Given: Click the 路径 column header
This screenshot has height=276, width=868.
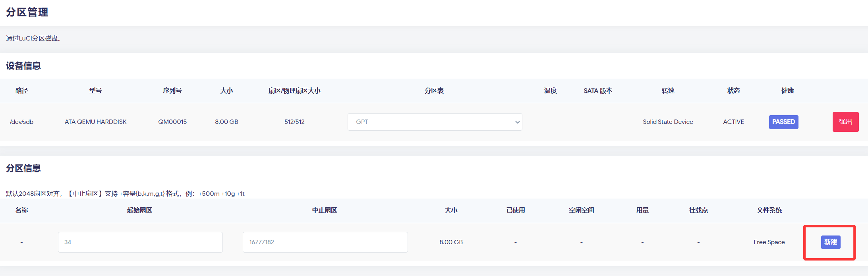Looking at the screenshot, I should [x=22, y=91].
